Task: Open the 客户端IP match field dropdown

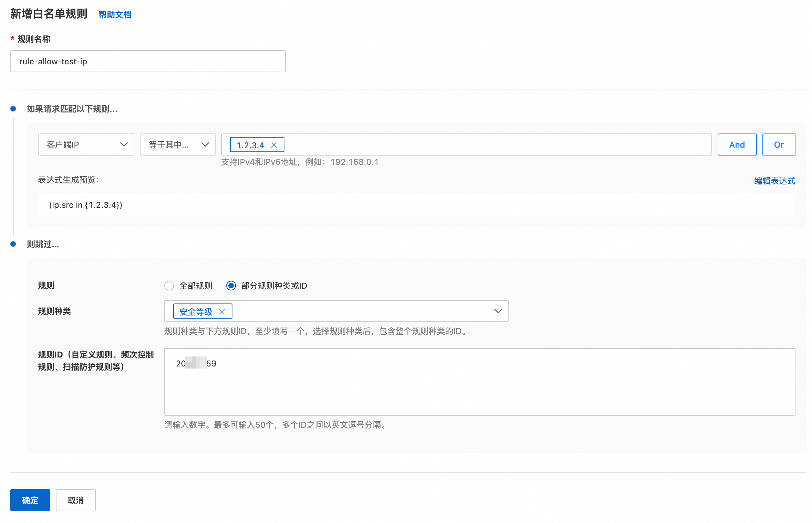Action: 86,145
